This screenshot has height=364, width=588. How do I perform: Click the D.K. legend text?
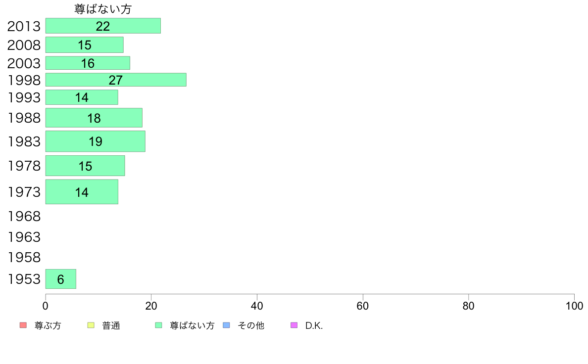click(314, 325)
